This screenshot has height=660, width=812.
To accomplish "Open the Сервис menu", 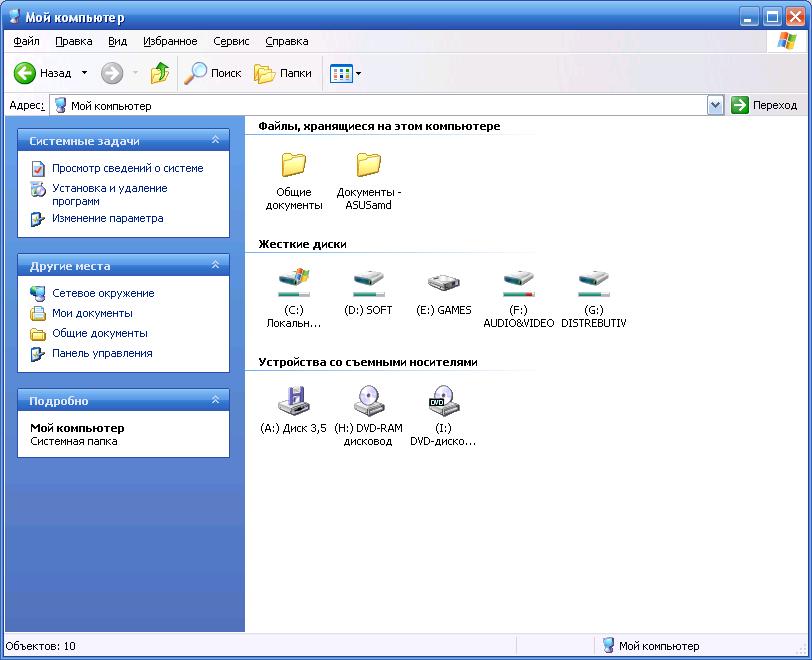I will coord(231,41).
